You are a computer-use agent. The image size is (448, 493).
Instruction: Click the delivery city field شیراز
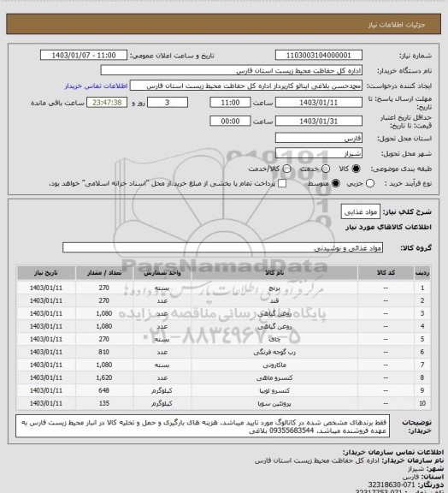319,153
